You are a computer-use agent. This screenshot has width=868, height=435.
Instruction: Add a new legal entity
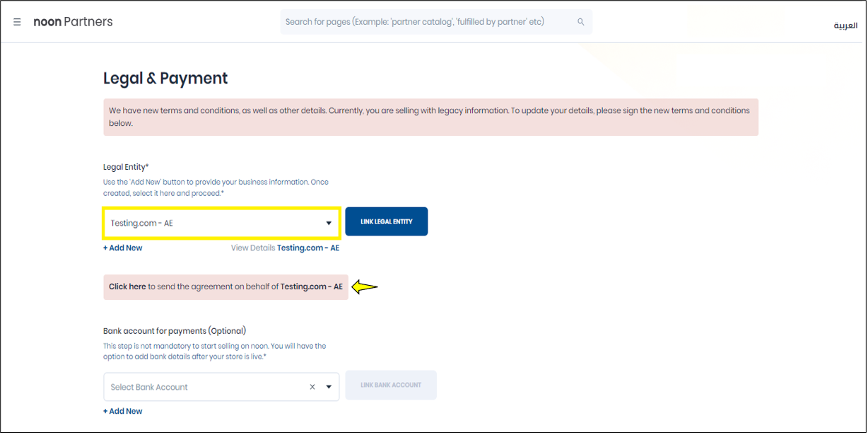123,248
